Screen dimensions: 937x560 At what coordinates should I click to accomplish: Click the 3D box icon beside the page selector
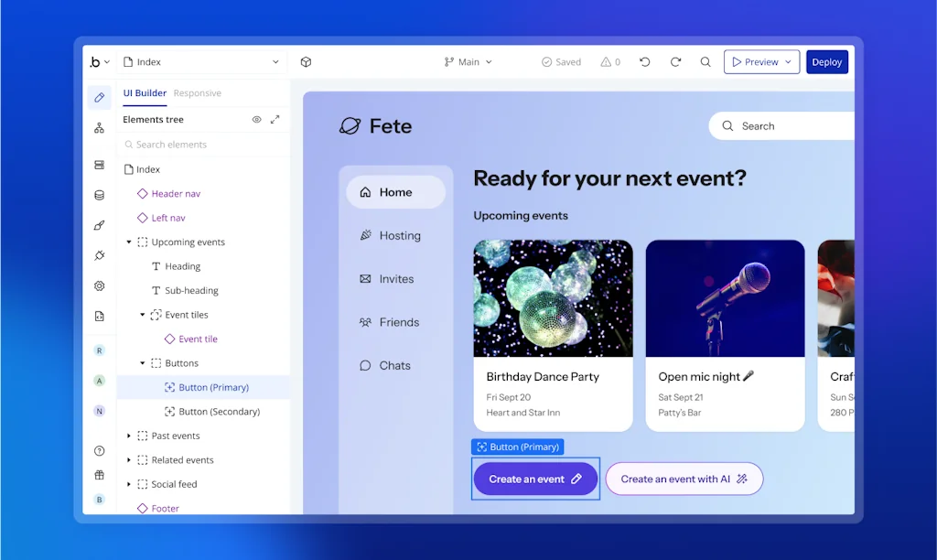(306, 61)
